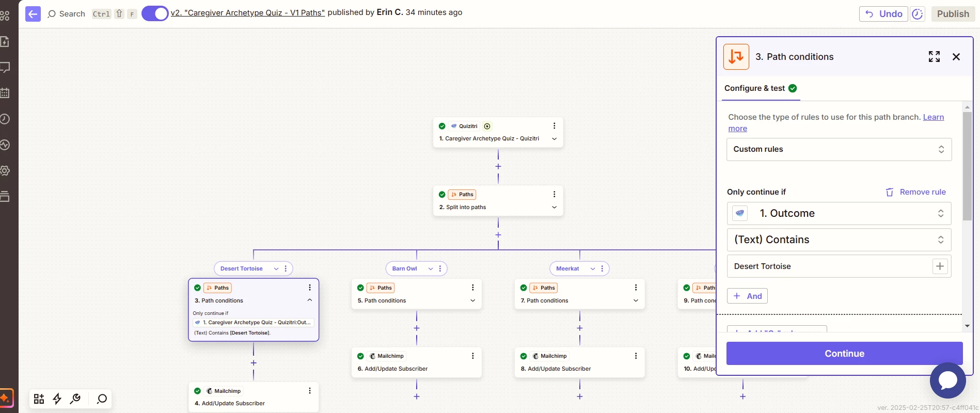The width and height of the screenshot is (980, 413).
Task: Open the calendar icon in left sidebar
Action: coord(5,93)
